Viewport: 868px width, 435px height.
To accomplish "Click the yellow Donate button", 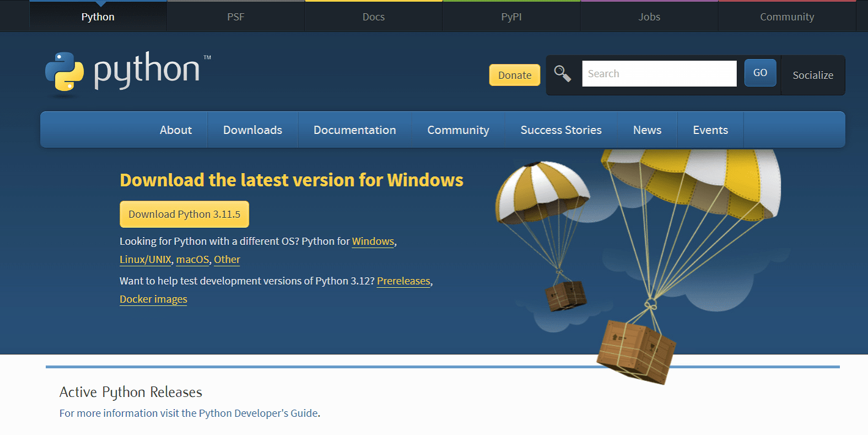I will (514, 75).
